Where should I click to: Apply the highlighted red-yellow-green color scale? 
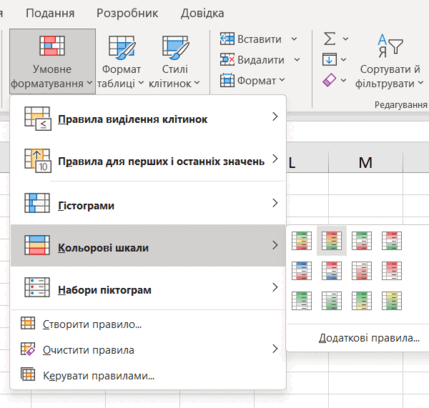[x=332, y=241]
